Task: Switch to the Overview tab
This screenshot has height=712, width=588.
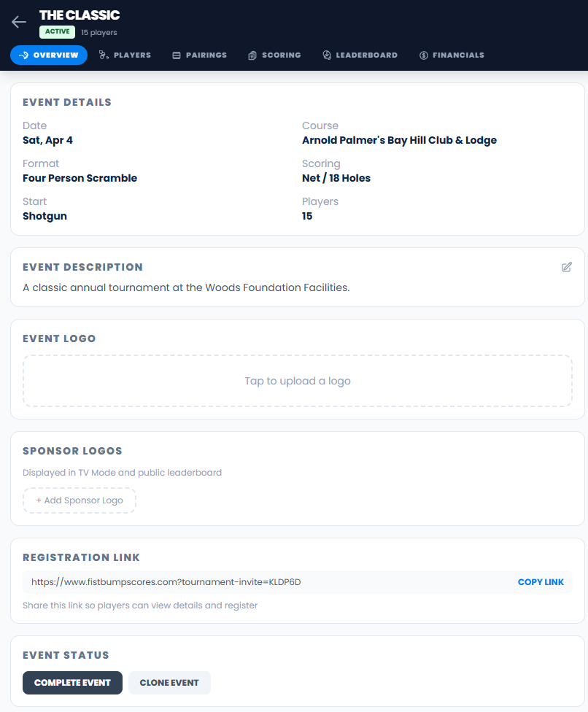Action: (49, 55)
